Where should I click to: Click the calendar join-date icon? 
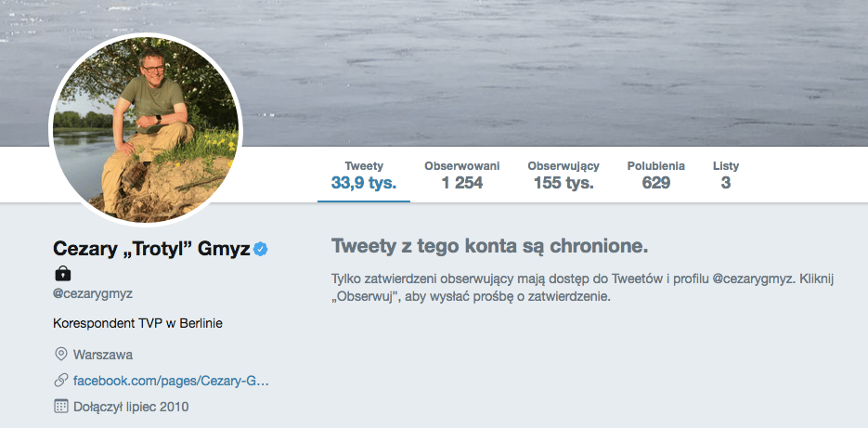[x=61, y=406]
